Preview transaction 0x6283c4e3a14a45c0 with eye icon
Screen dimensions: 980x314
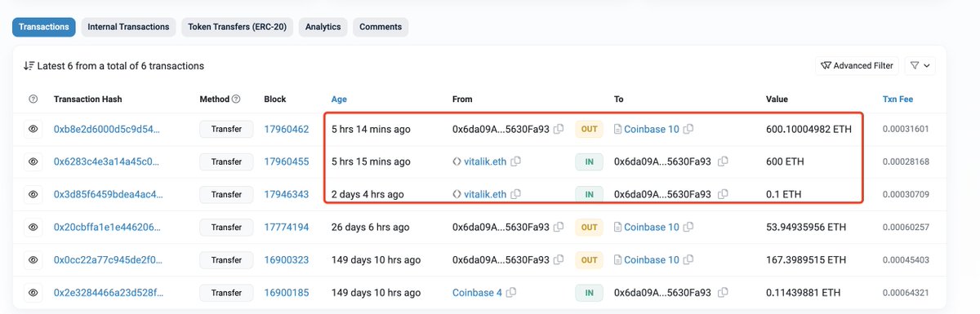pyautogui.click(x=33, y=161)
